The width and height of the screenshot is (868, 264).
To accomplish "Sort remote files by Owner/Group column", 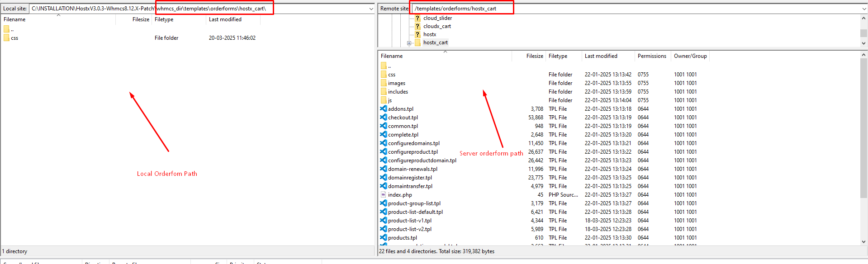I will point(690,56).
